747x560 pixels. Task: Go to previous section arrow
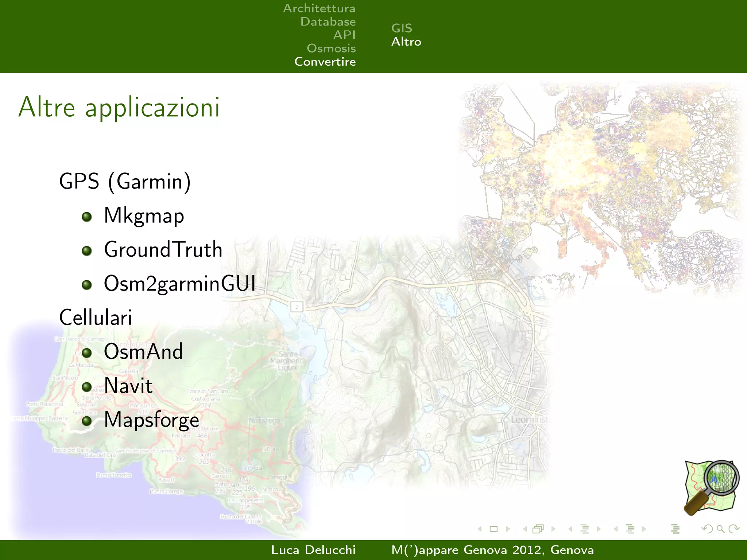[616, 529]
